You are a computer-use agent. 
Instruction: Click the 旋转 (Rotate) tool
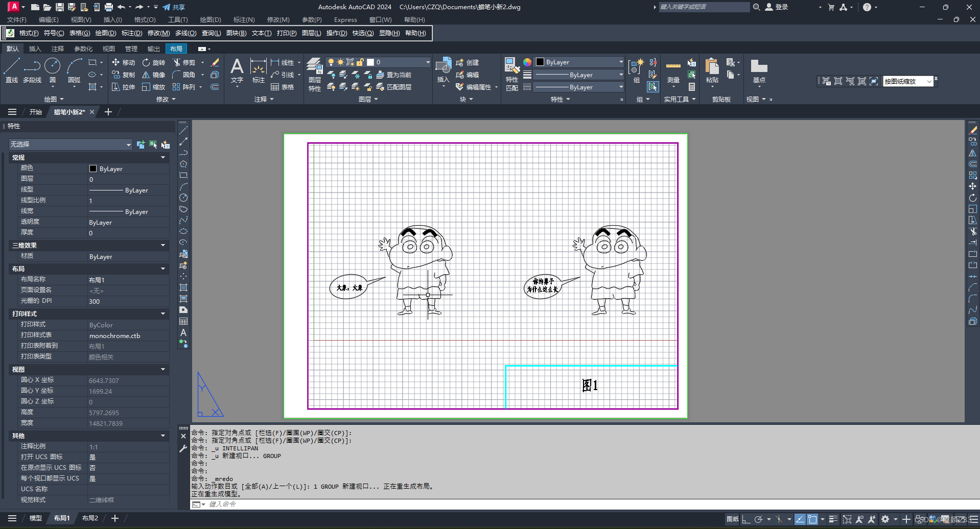pyautogui.click(x=153, y=62)
